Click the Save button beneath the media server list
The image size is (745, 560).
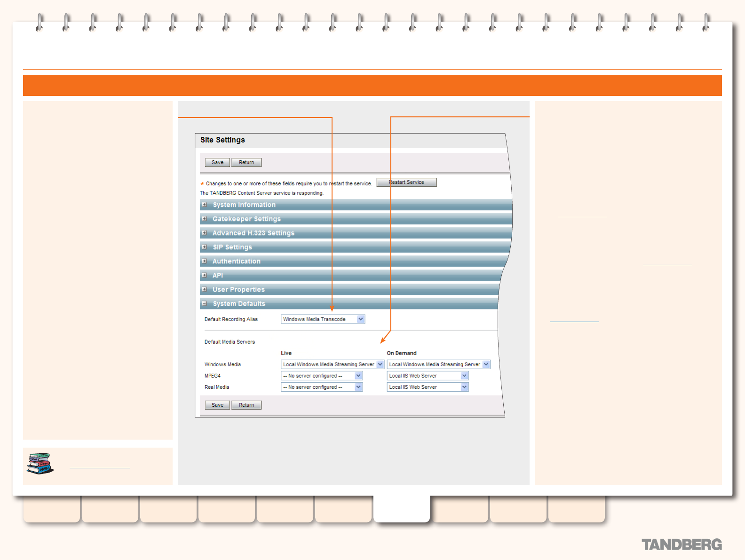(x=217, y=405)
